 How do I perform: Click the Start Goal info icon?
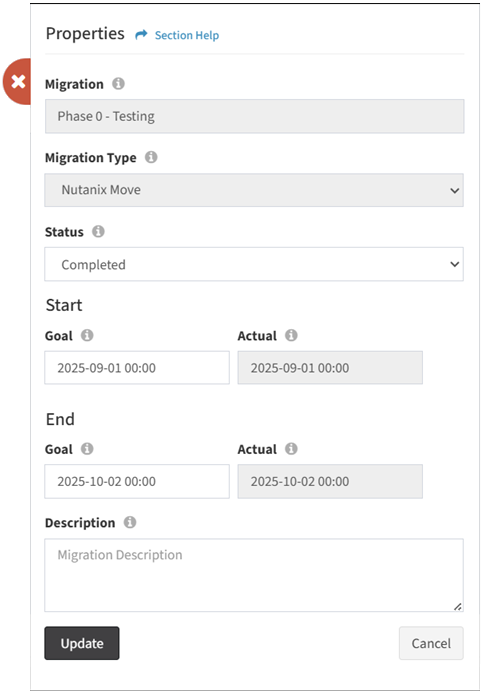tap(87, 335)
